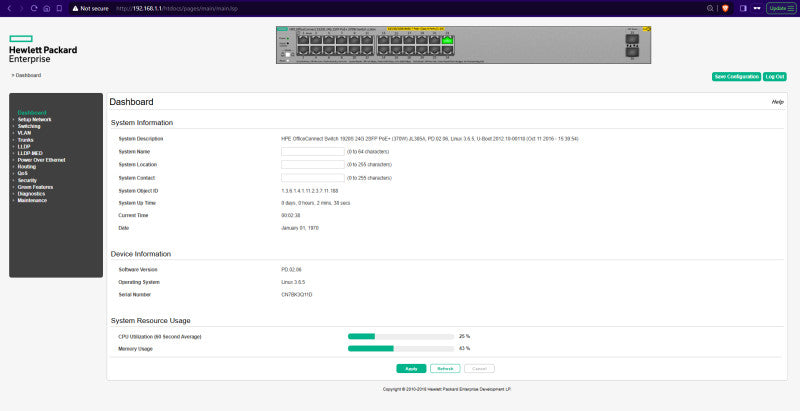The image size is (800, 411).
Task: Select port 2 on the switch graphic
Action: [x=303, y=50]
